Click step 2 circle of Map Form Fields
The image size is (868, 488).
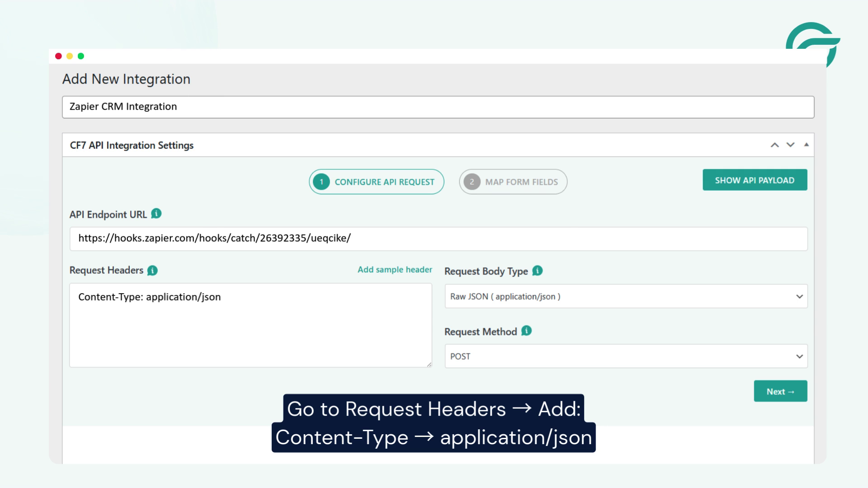pyautogui.click(x=472, y=182)
